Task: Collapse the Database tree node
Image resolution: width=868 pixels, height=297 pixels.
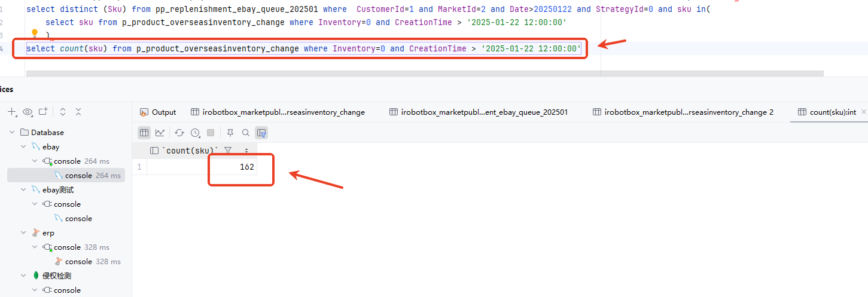Action: (x=12, y=132)
